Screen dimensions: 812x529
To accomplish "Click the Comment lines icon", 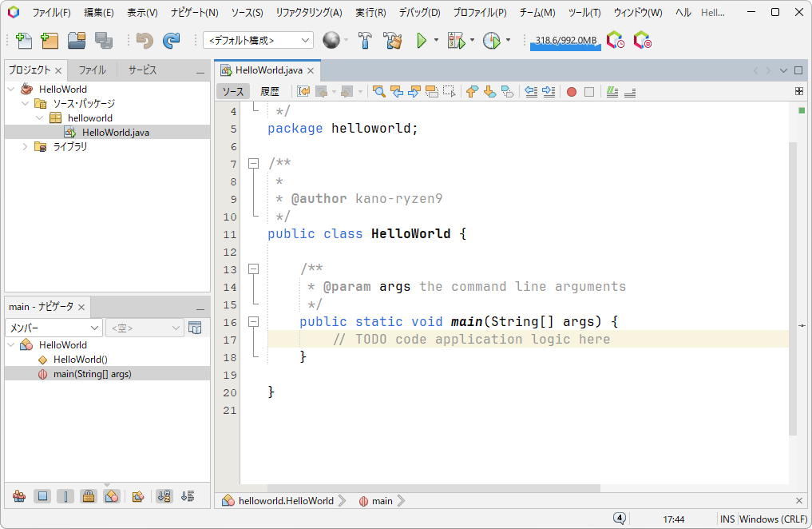I will [x=612, y=92].
